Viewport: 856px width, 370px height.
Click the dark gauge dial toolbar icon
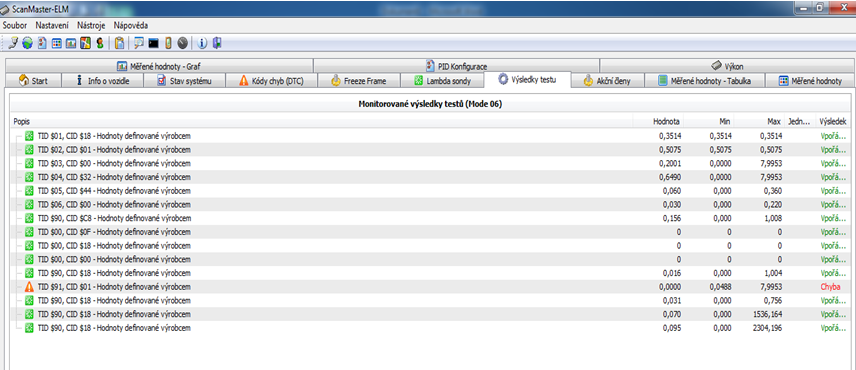pyautogui.click(x=183, y=43)
